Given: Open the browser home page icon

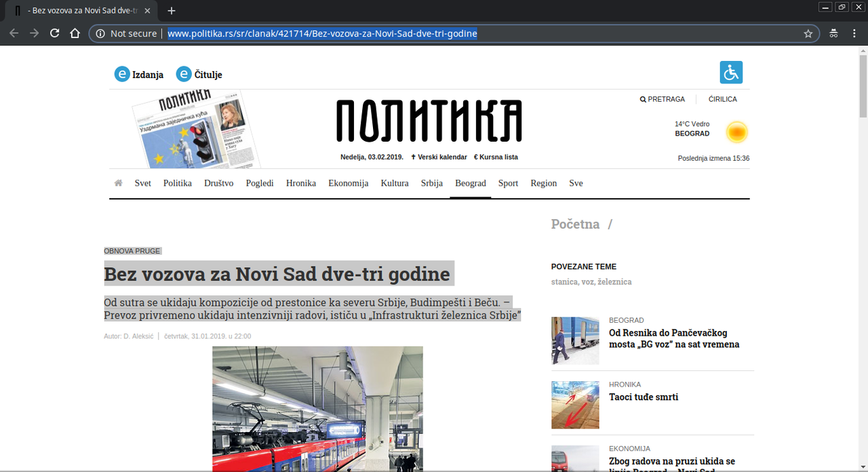Looking at the screenshot, I should coord(75,33).
